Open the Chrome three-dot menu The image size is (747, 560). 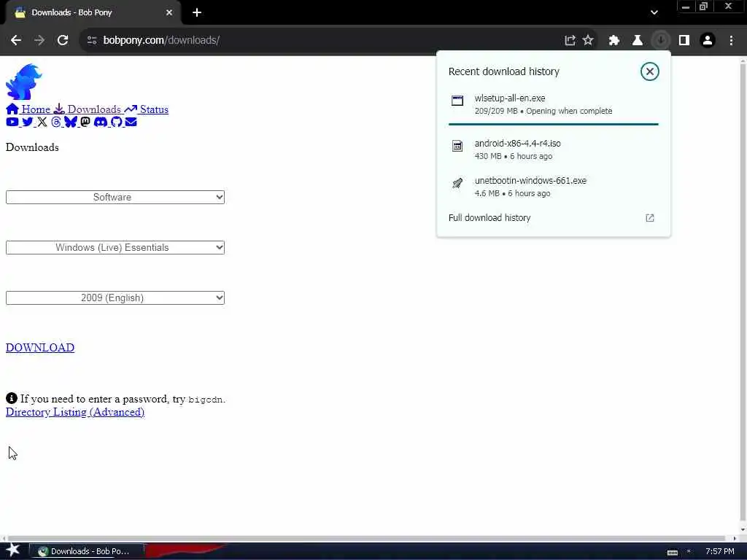[x=731, y=40]
